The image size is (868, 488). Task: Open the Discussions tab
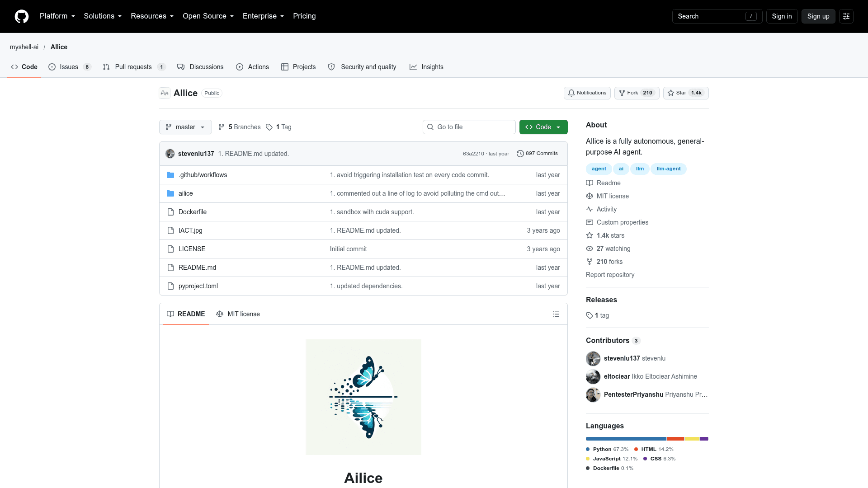(x=200, y=67)
